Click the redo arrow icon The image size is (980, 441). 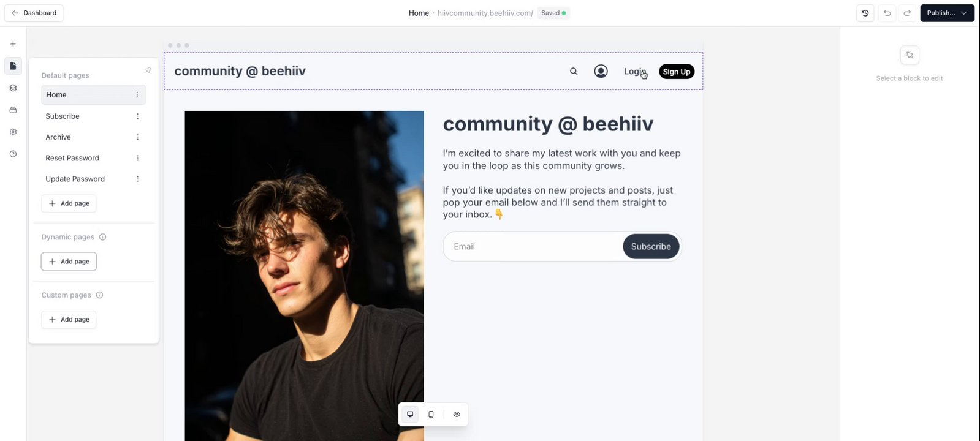point(907,13)
